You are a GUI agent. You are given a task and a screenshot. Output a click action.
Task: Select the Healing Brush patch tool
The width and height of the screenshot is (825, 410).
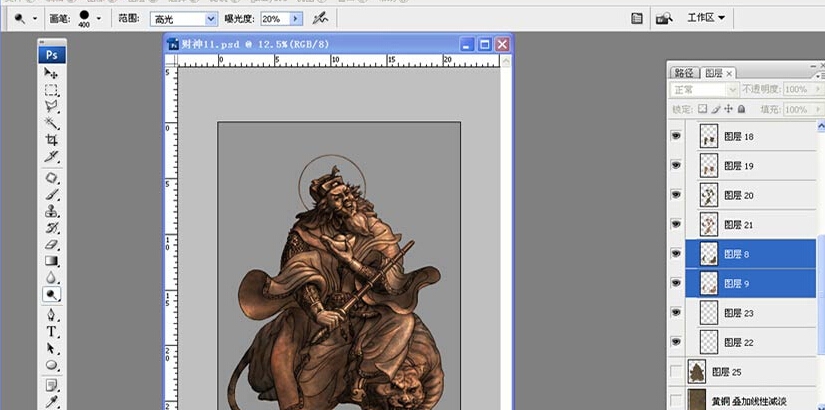(51, 178)
